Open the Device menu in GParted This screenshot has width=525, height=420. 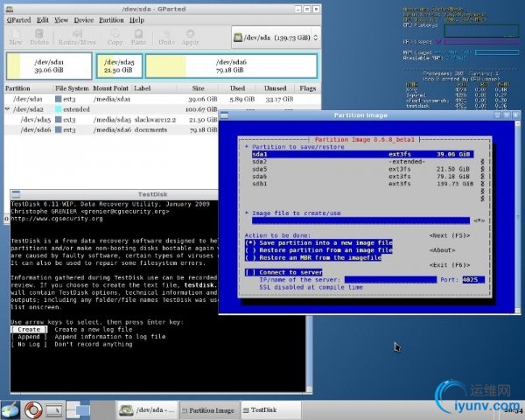coord(84,19)
